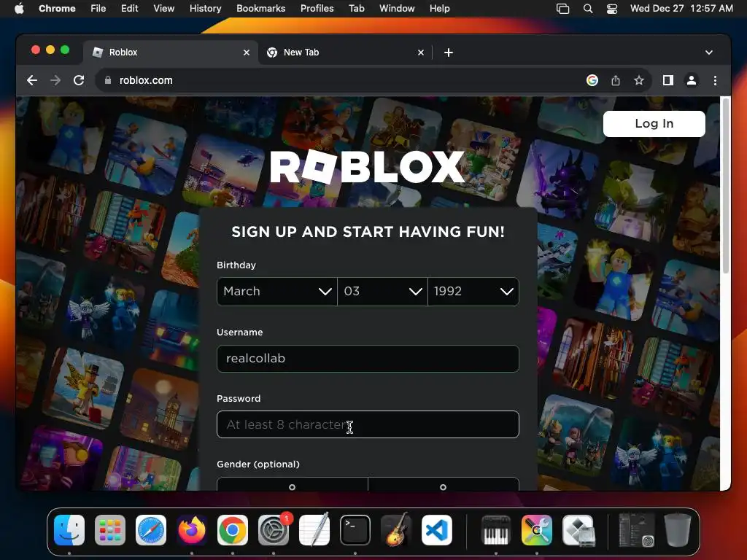747x560 pixels.
Task: Bookmark this page with the star
Action: (x=639, y=80)
